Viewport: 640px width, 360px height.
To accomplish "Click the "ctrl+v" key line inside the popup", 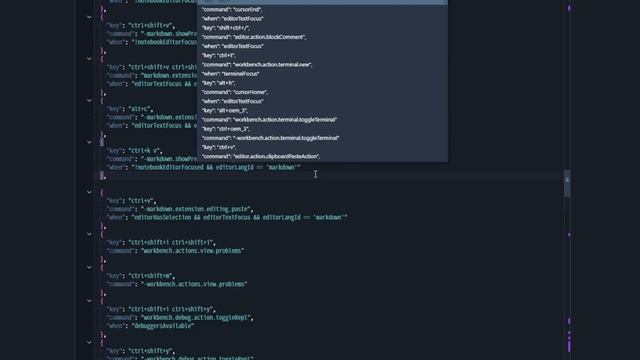I will tap(219, 147).
